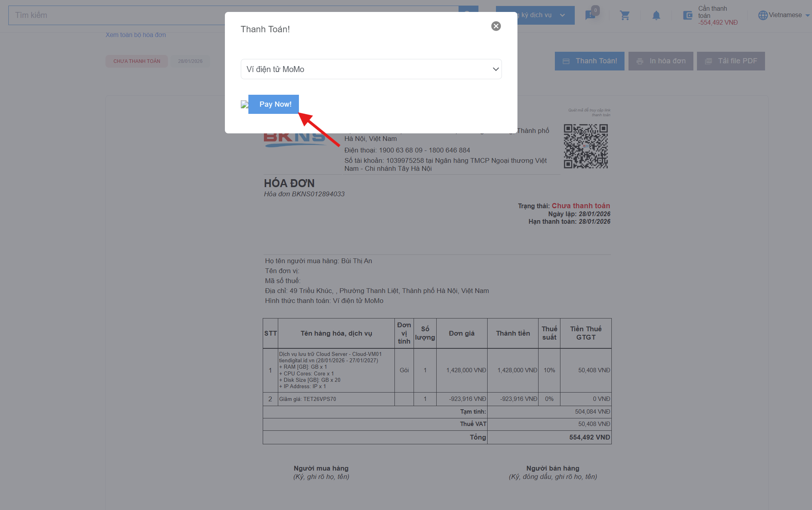Download invoice via Tải file PDF
The height and width of the screenshot is (510, 812).
(x=730, y=61)
